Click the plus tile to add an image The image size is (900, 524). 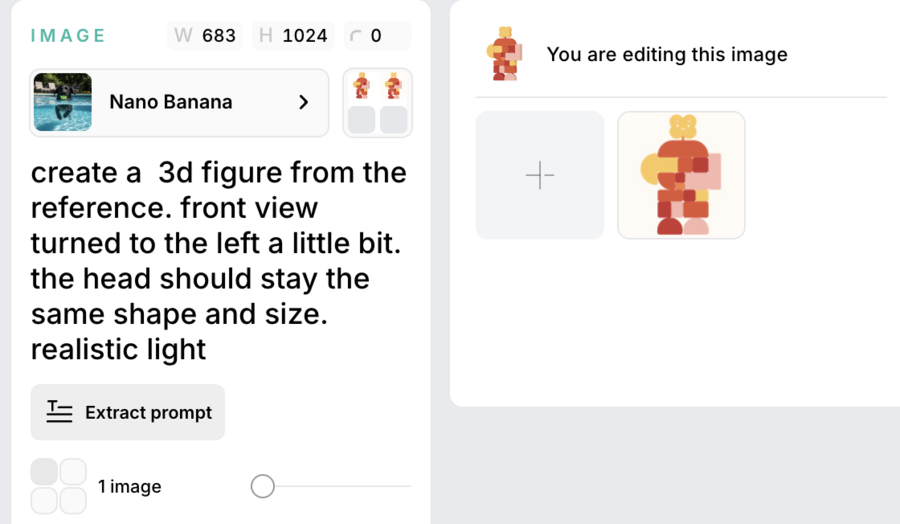(x=540, y=175)
